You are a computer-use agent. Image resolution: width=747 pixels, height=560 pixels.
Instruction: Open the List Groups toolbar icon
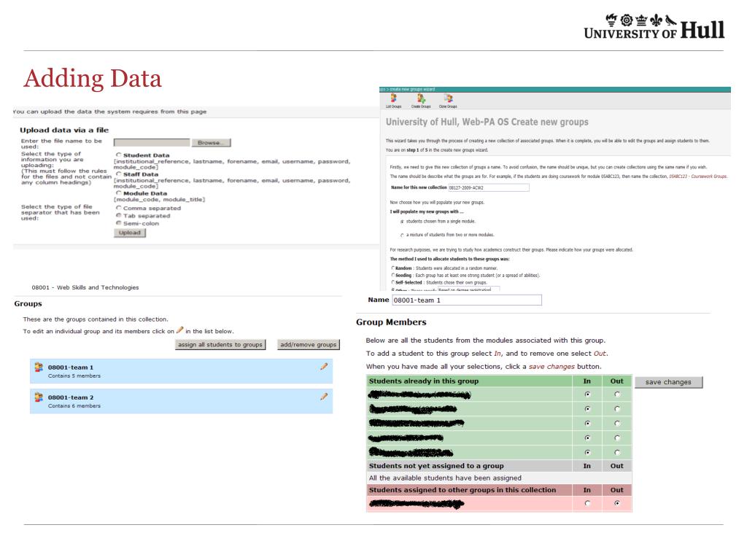tap(393, 101)
